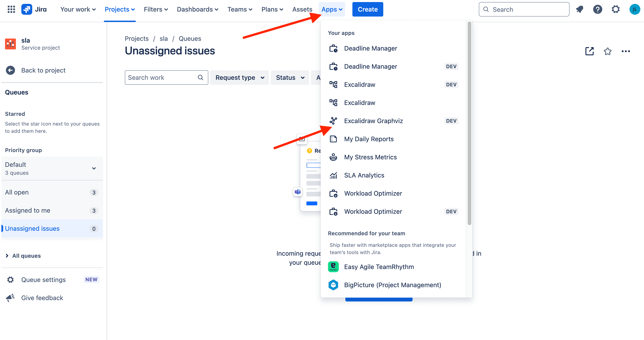Select the Unassigned issues queue
644x340 pixels.
tap(52, 228)
